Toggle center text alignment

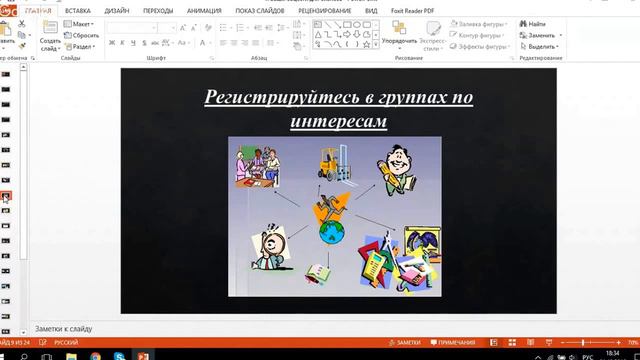[x=234, y=43]
